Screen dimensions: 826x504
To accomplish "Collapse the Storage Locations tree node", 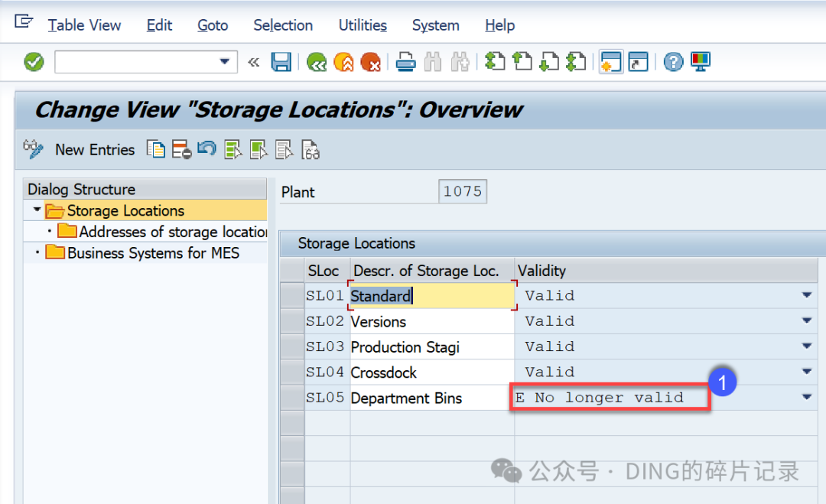I will (37, 210).
